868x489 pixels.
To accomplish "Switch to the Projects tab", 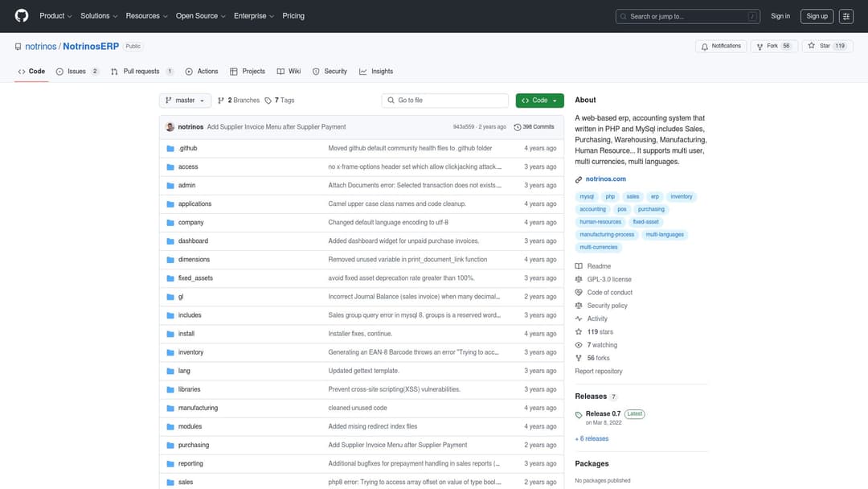I will tap(248, 72).
